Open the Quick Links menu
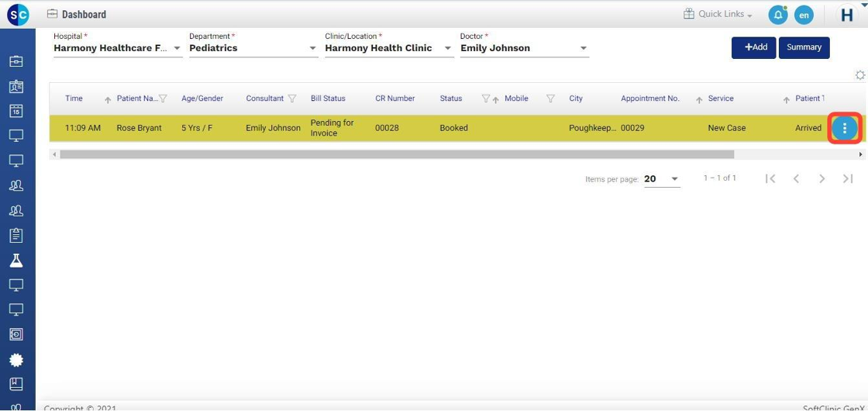This screenshot has width=868, height=411. (x=718, y=15)
